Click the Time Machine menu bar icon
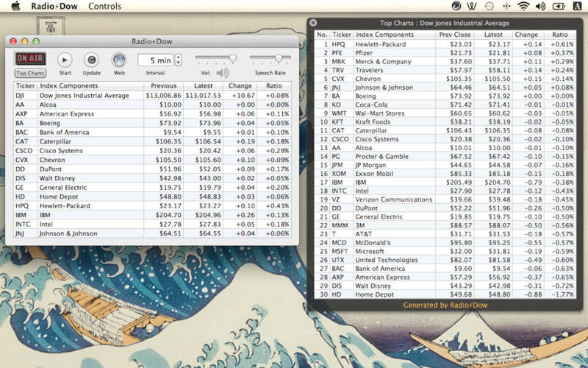 (489, 6)
